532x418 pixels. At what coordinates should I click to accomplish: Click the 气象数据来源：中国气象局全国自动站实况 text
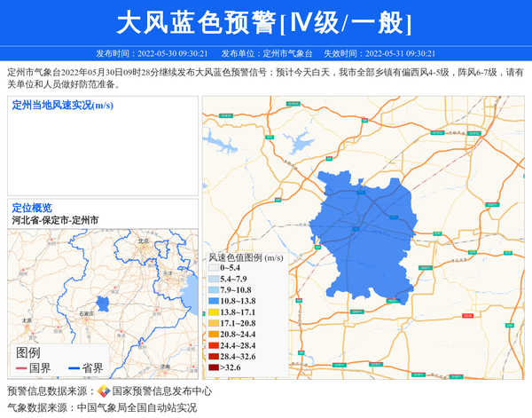click(102, 407)
